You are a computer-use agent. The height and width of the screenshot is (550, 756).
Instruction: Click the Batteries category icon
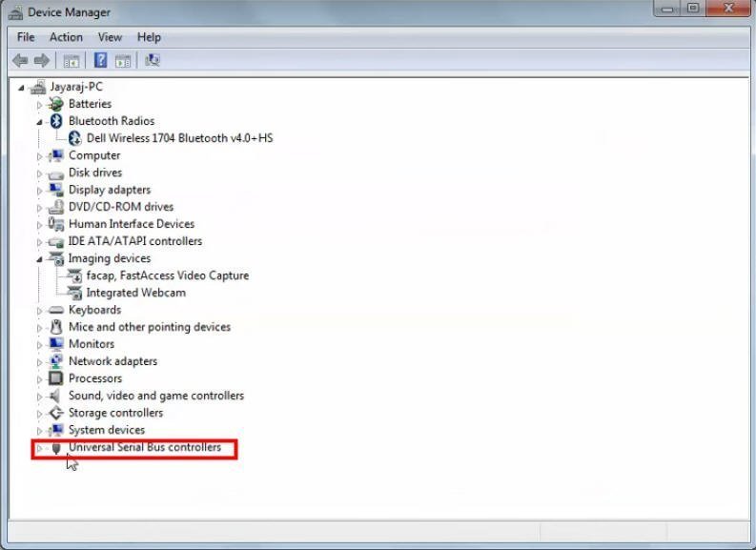pyautogui.click(x=56, y=104)
